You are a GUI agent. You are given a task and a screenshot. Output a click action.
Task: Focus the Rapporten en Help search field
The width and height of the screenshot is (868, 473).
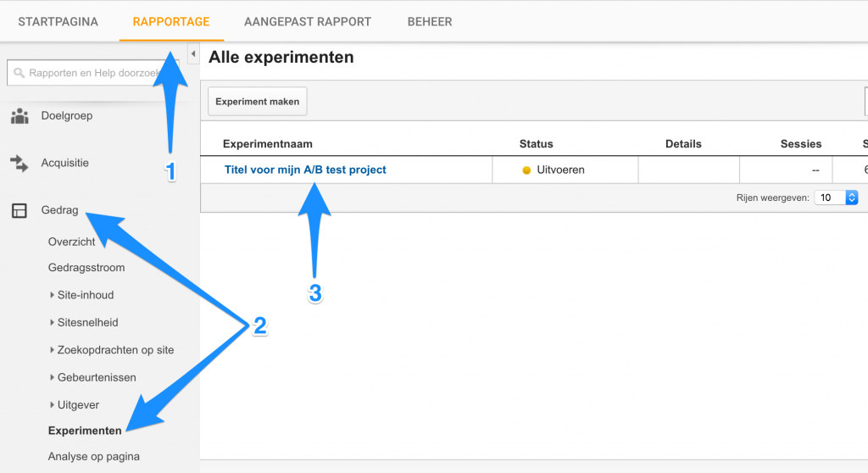pyautogui.click(x=93, y=74)
